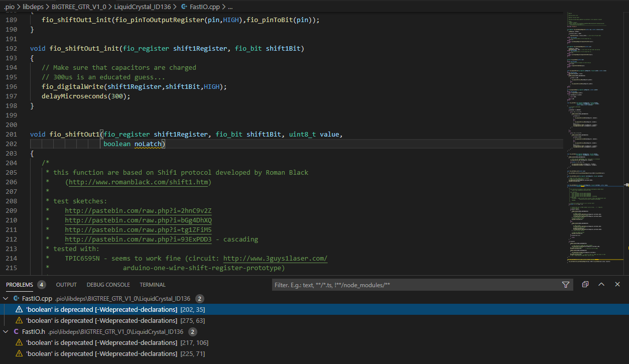Open the pastebin link ending bGg4DhXQ
Viewport: 629px width, 364px height.
(x=138, y=220)
